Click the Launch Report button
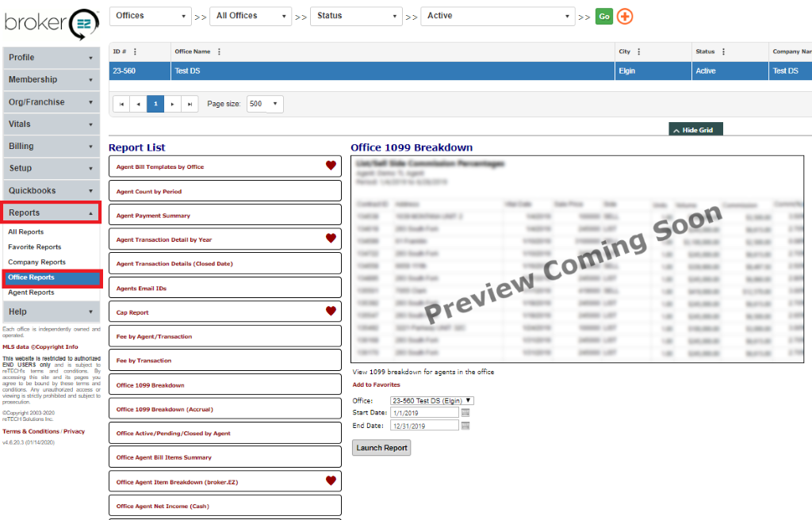 pyautogui.click(x=381, y=448)
